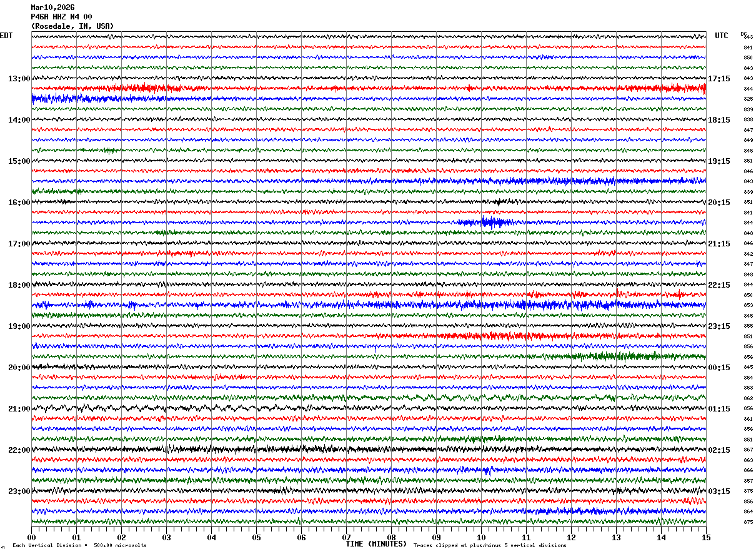Image resolution: width=756 pixels, height=554 pixels.
Task: Click the DC offset value "838"
Action: 748,120
